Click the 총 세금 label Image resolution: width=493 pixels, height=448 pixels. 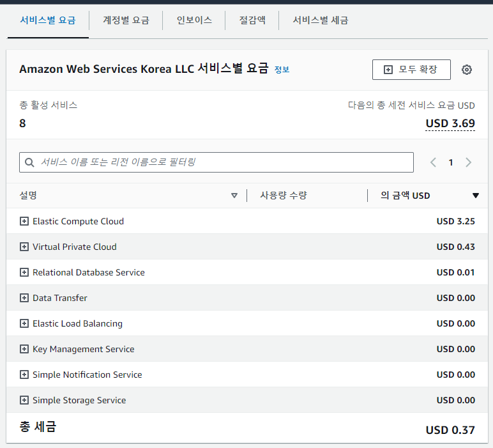(x=38, y=427)
